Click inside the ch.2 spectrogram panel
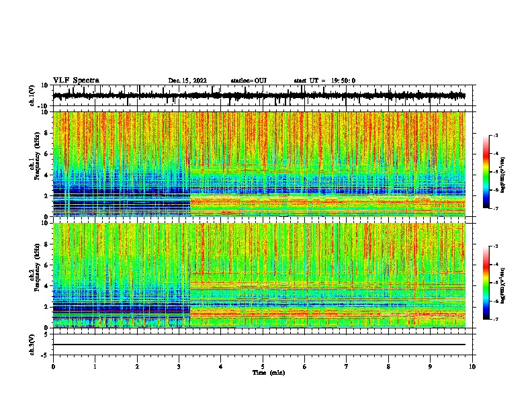Image resolution: width=532 pixels, height=411 pixels. click(259, 275)
